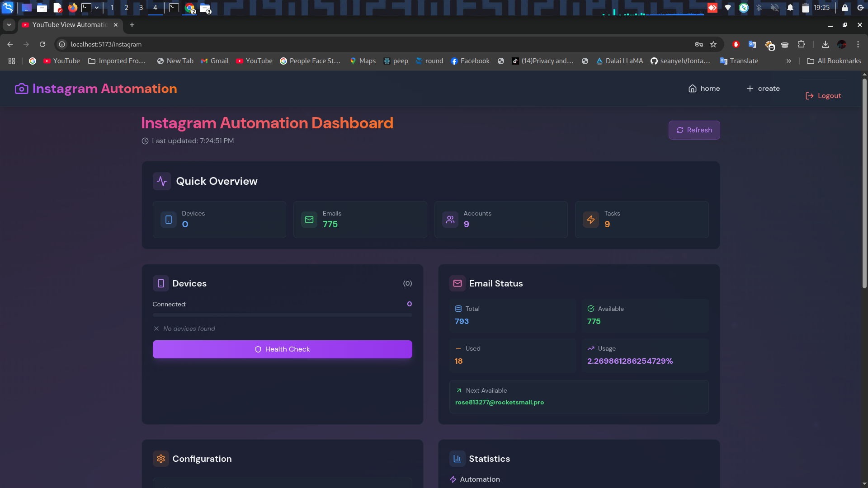Click the Statistics bar chart icon
The width and height of the screenshot is (868, 488).
(x=458, y=459)
